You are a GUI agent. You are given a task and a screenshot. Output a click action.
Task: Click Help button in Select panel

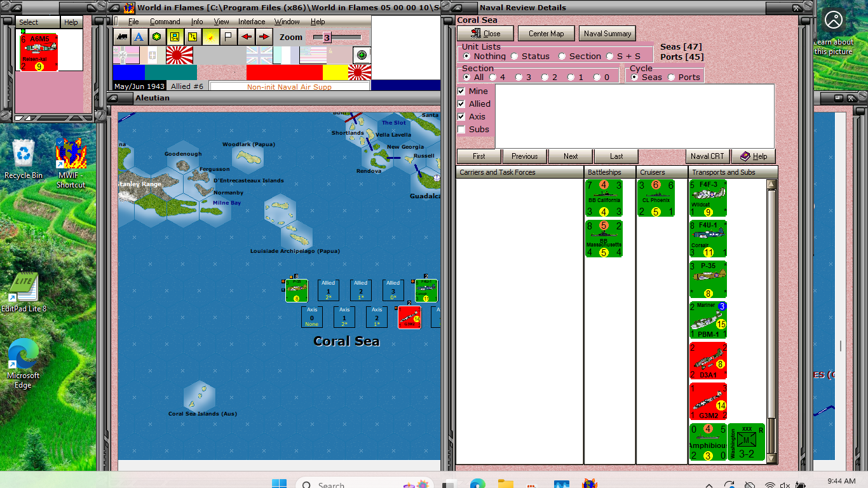coord(71,22)
